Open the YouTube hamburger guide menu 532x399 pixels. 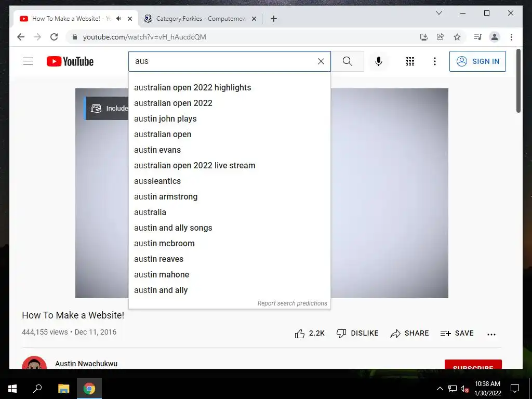pos(28,61)
